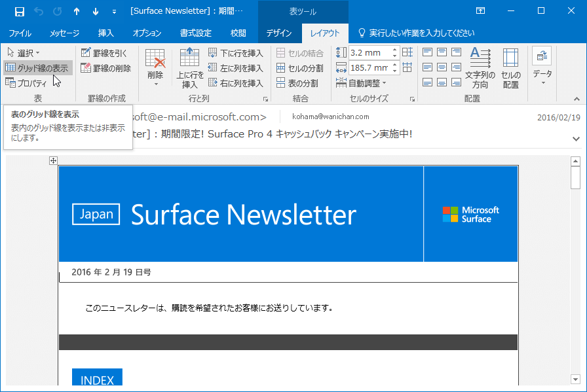Click the Save icon in quick access toolbar

[x=20, y=11]
